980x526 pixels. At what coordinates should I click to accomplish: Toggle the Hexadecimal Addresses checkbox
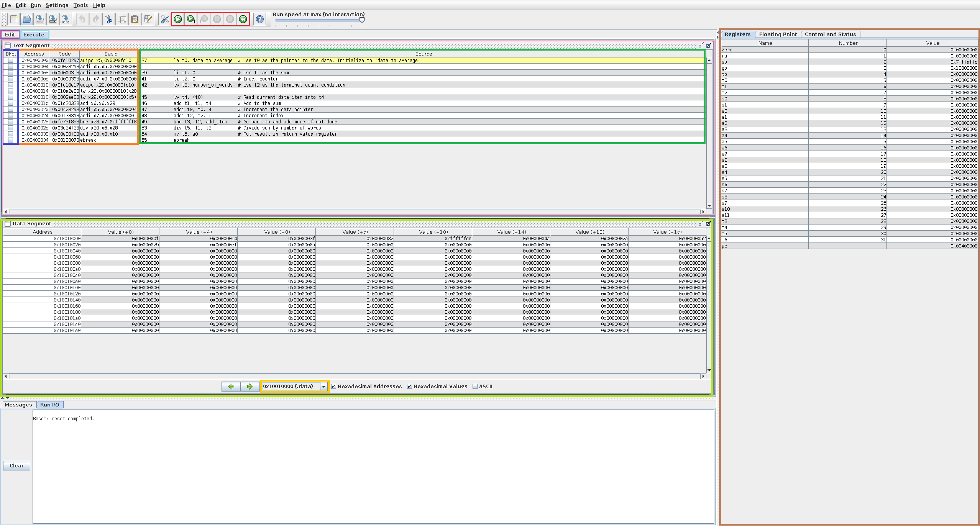(x=334, y=386)
